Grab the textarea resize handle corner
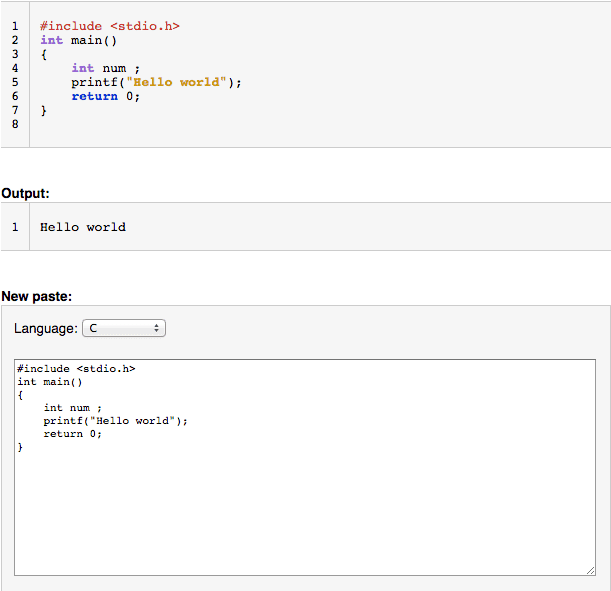 click(590, 570)
